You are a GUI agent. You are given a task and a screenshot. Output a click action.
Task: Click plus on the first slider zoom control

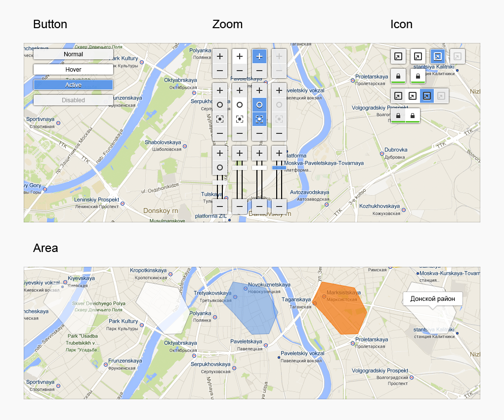[x=220, y=153]
